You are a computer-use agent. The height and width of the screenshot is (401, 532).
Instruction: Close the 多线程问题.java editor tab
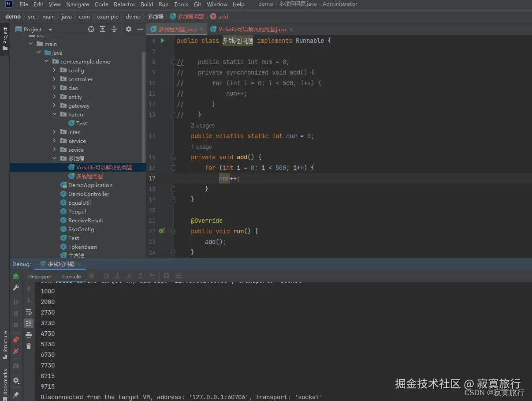pos(201,29)
